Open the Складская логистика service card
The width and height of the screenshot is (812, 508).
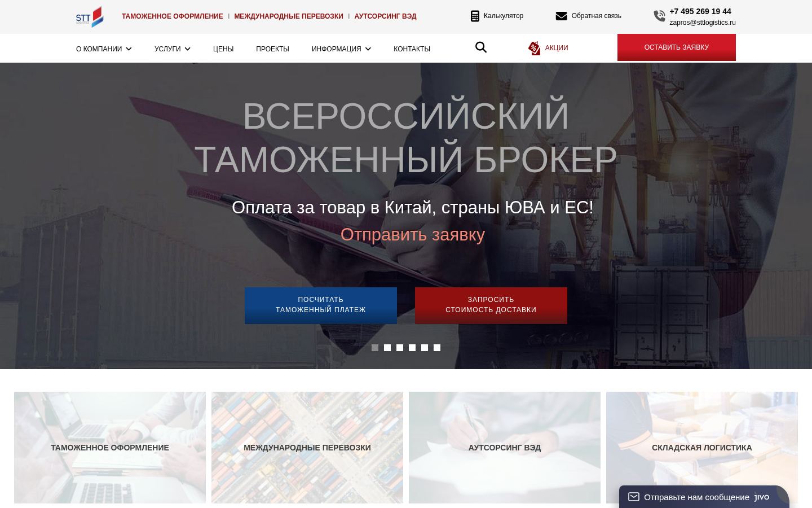(702, 448)
